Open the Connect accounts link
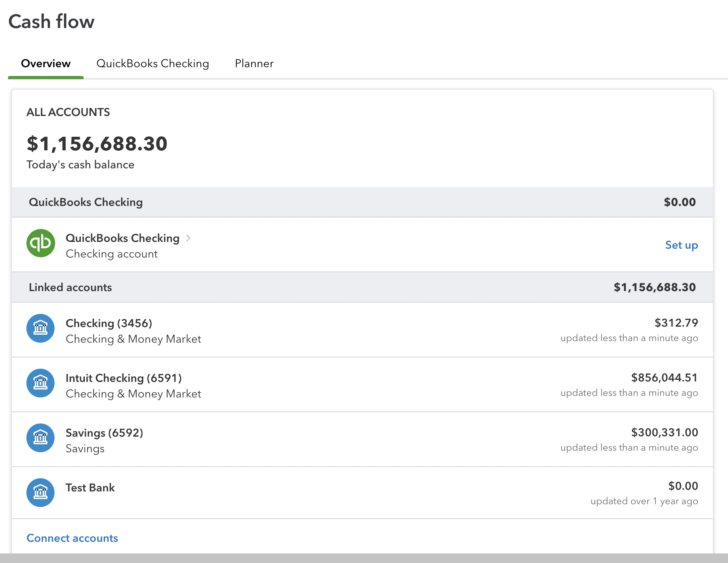The height and width of the screenshot is (563, 728). pos(72,538)
